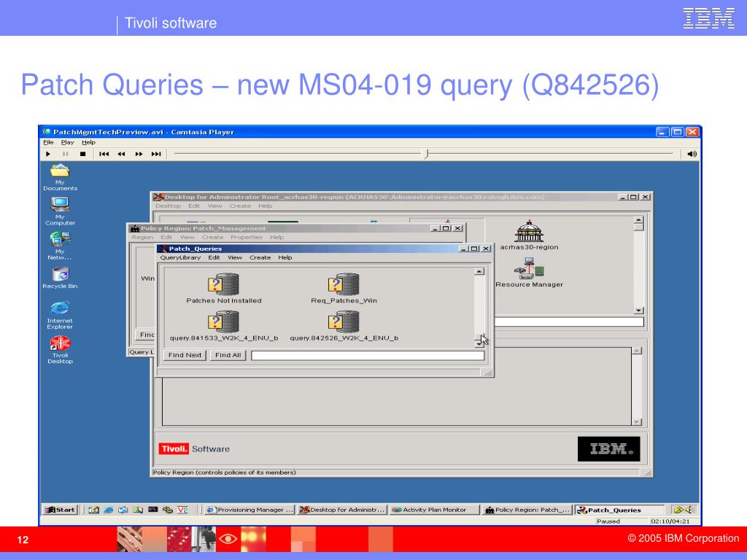The width and height of the screenshot is (747, 560).
Task: Click scroll down arrow in Administrator desktop icon pane
Action: (639, 311)
